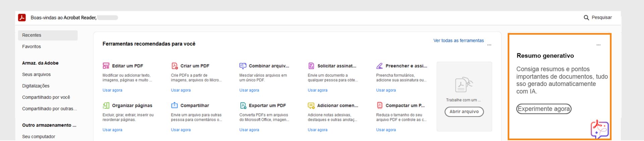Click the Preencher e assinar icon

(379, 66)
